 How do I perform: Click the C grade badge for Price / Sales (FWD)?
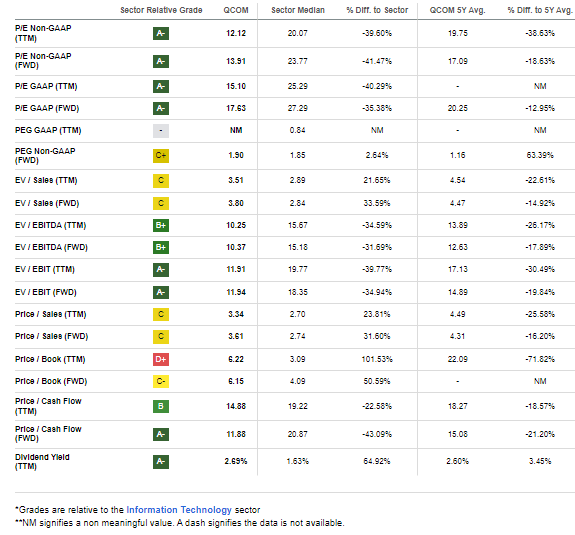click(161, 336)
